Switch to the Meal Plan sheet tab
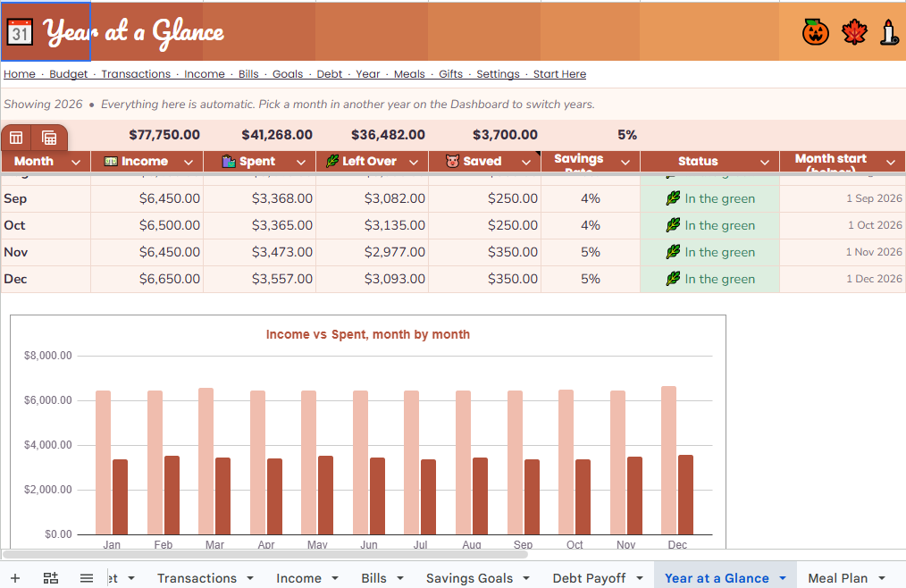 tap(838, 578)
